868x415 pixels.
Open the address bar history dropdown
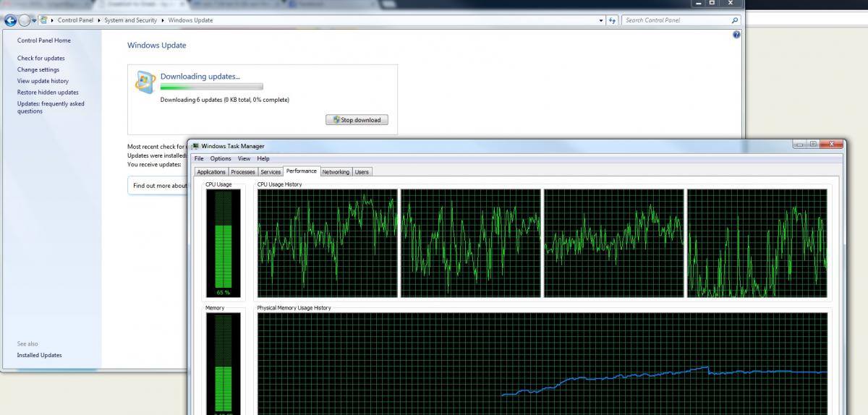coord(601,20)
